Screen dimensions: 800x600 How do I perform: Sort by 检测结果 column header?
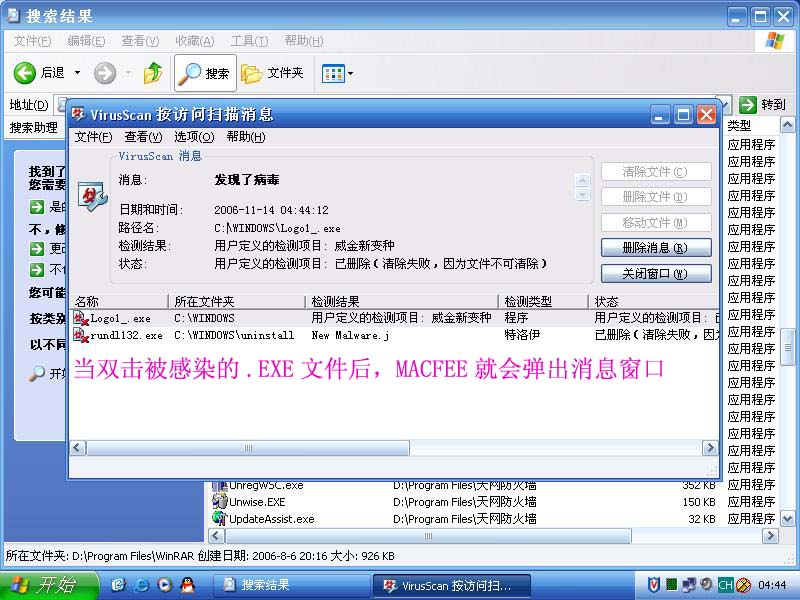point(402,302)
